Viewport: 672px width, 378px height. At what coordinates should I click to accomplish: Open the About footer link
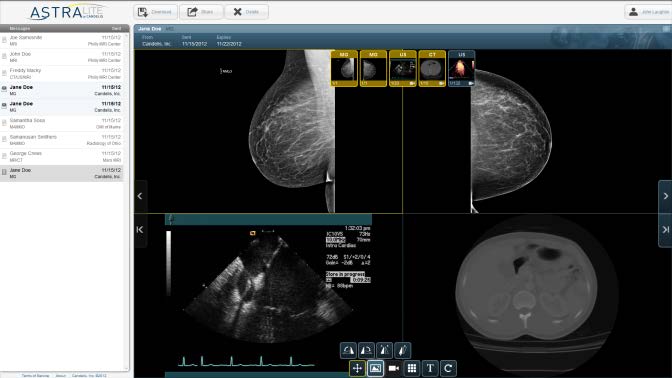pyautogui.click(x=60, y=375)
